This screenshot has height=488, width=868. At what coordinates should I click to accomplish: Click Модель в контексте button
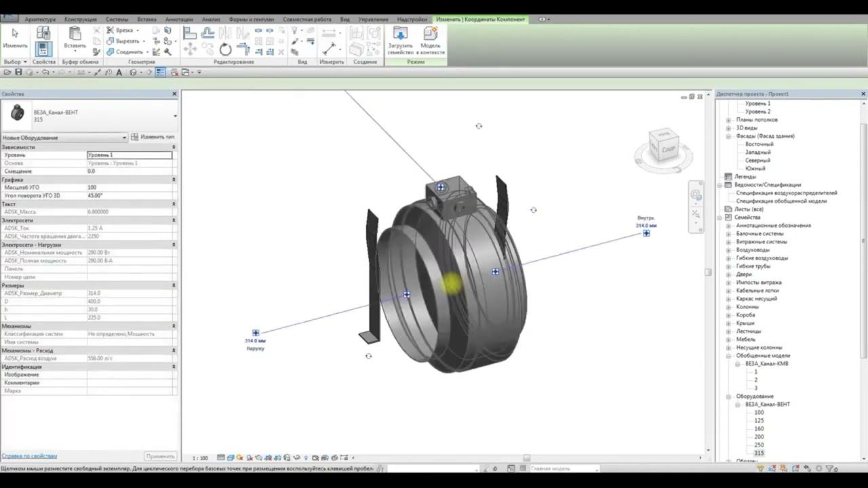pos(430,41)
